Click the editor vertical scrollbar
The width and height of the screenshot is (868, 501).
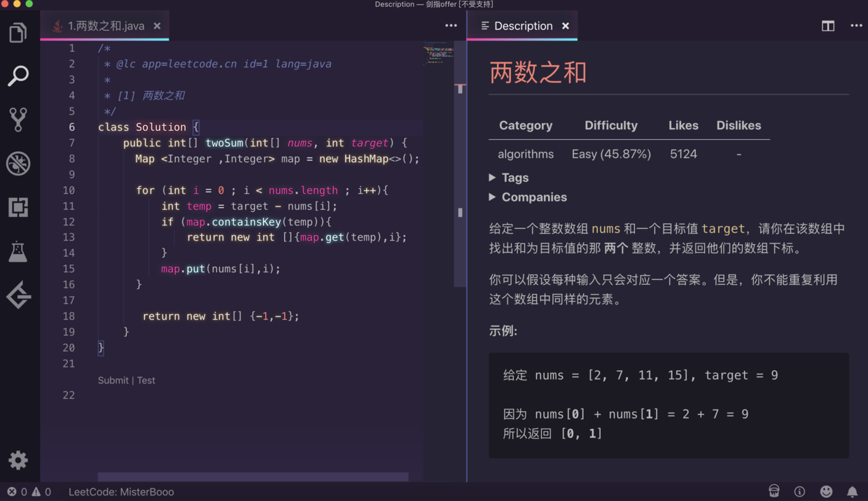click(460, 164)
